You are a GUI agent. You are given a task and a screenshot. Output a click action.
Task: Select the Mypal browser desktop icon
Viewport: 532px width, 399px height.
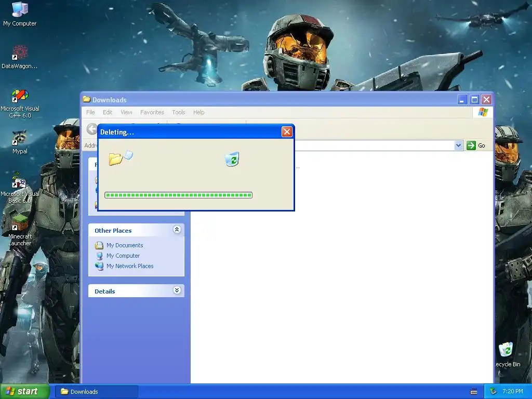coord(20,142)
